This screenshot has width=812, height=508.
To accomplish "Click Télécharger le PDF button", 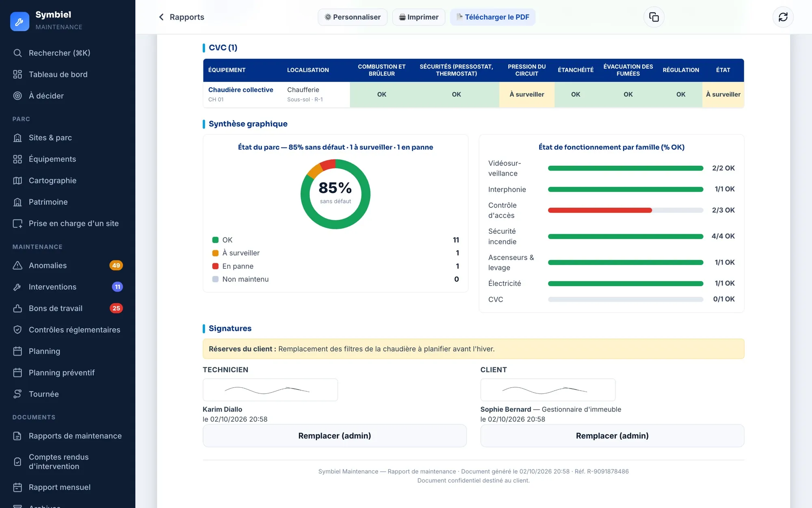I will 492,17.
